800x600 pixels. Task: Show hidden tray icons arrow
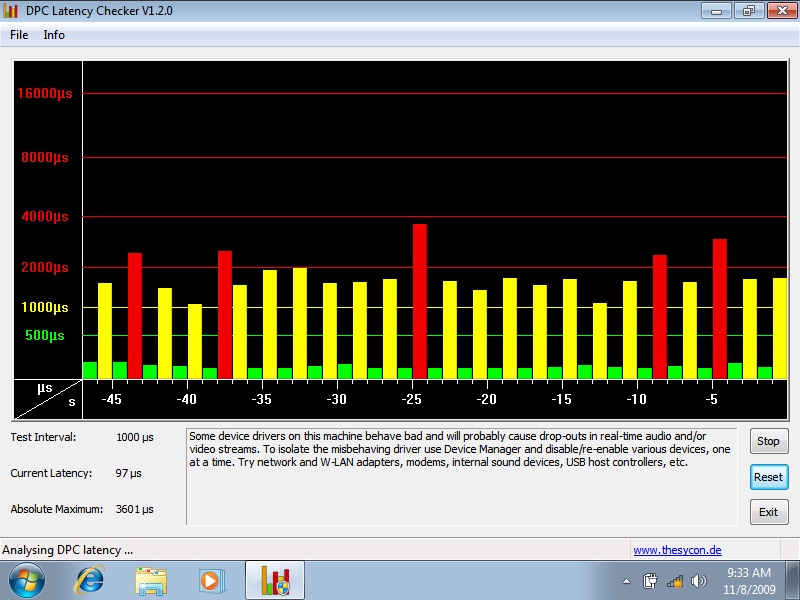(627, 581)
